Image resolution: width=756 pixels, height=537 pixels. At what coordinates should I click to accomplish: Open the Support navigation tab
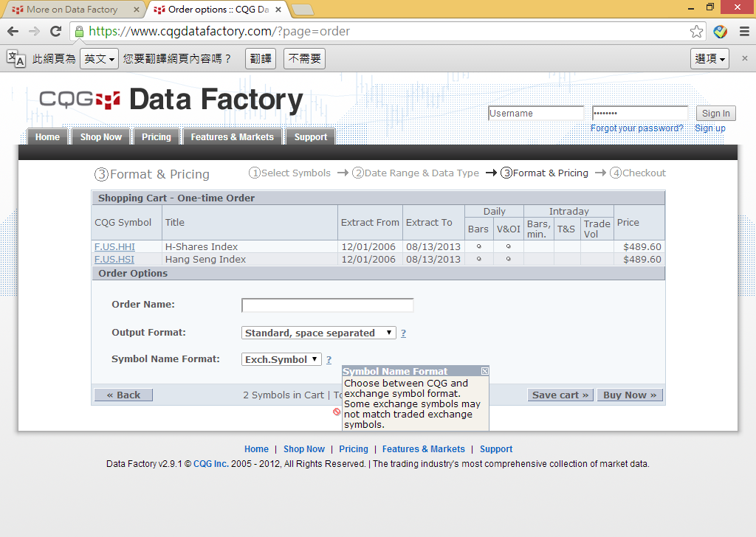pyautogui.click(x=311, y=136)
